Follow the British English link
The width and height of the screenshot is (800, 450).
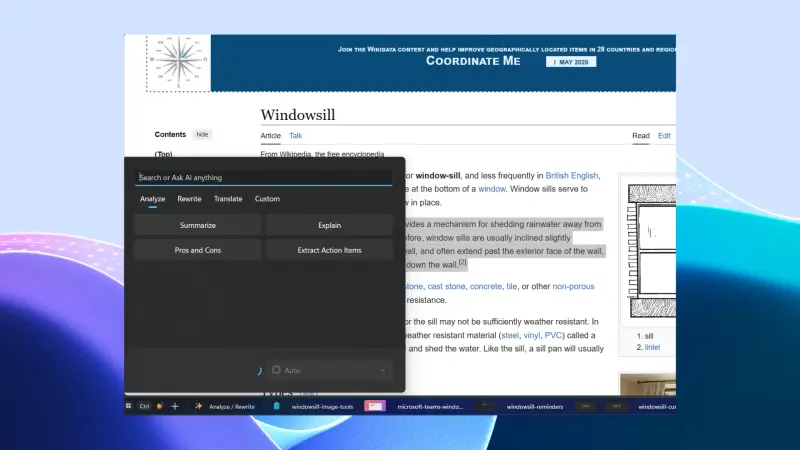[571, 176]
